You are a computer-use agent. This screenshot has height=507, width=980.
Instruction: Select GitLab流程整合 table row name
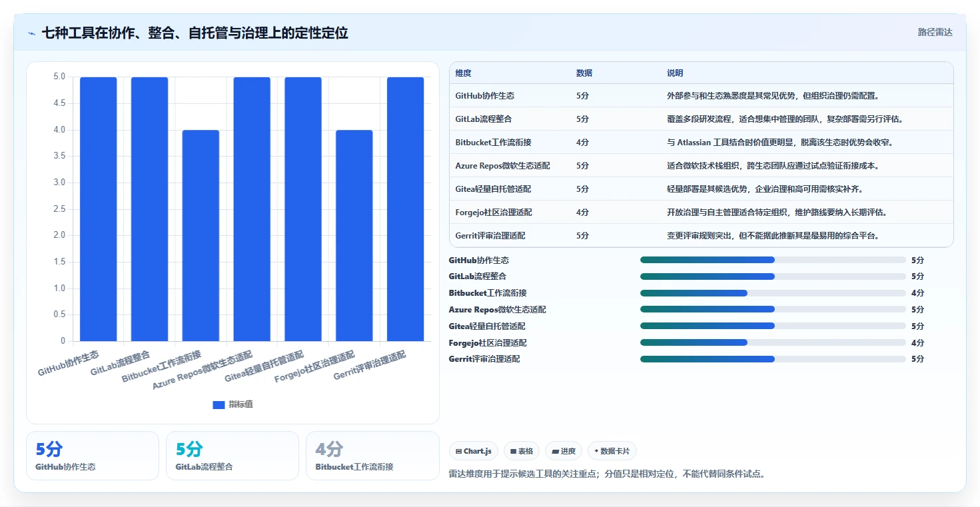pyautogui.click(x=484, y=119)
